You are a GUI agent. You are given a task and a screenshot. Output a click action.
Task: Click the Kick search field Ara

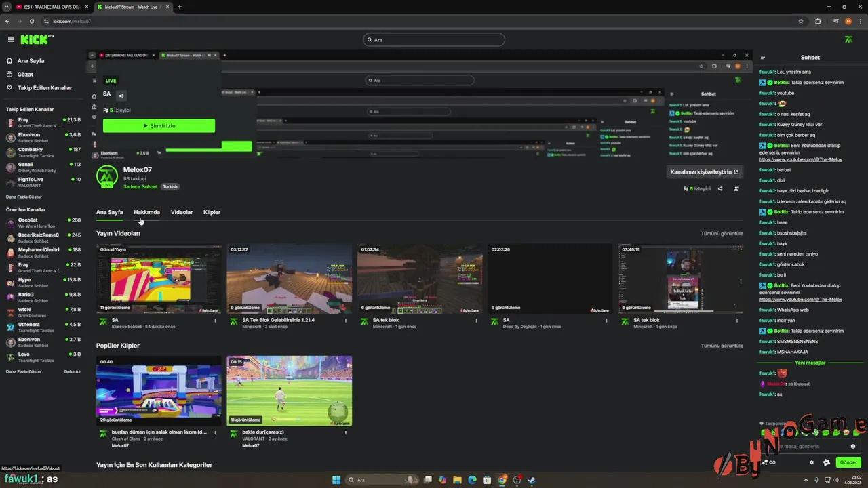point(434,40)
